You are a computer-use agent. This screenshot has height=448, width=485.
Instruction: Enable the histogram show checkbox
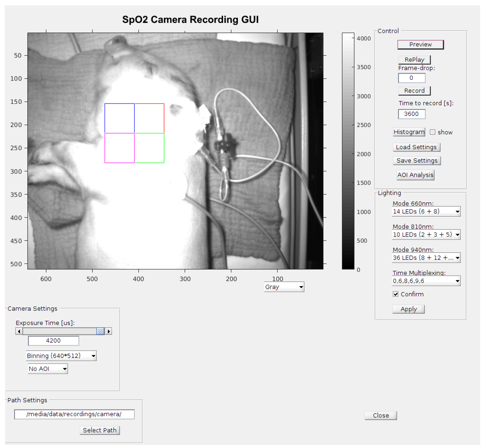[432, 132]
